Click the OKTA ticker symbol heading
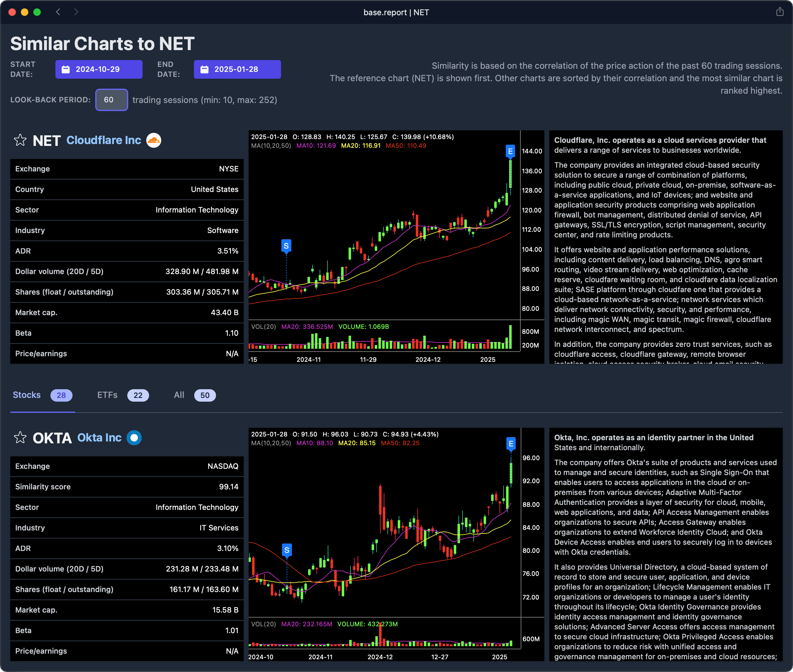The height and width of the screenshot is (672, 793). (52, 438)
